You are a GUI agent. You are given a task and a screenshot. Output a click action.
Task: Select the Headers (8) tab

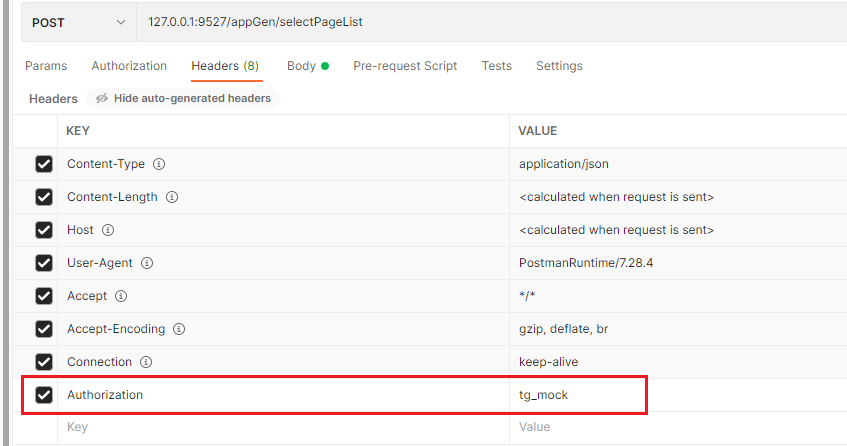coord(225,66)
